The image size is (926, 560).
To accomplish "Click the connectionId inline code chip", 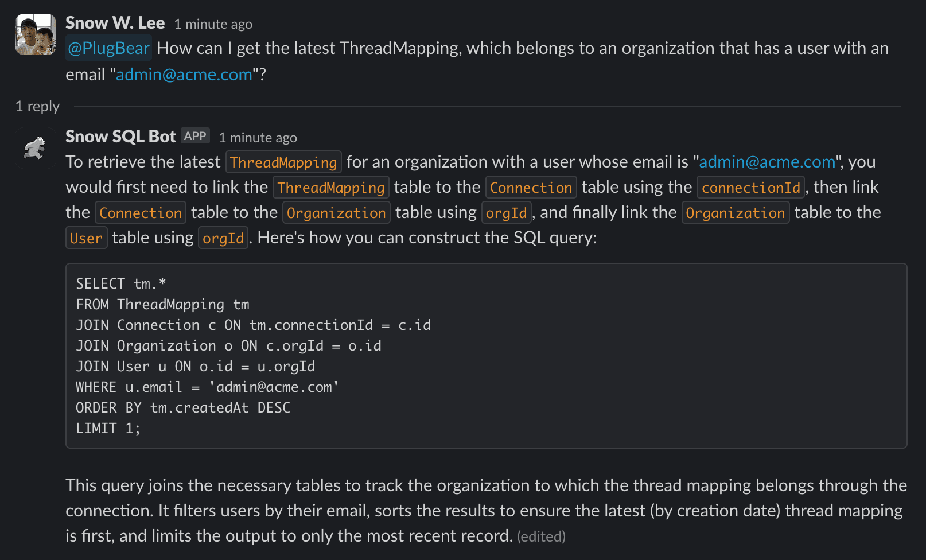I will pyautogui.click(x=750, y=188).
